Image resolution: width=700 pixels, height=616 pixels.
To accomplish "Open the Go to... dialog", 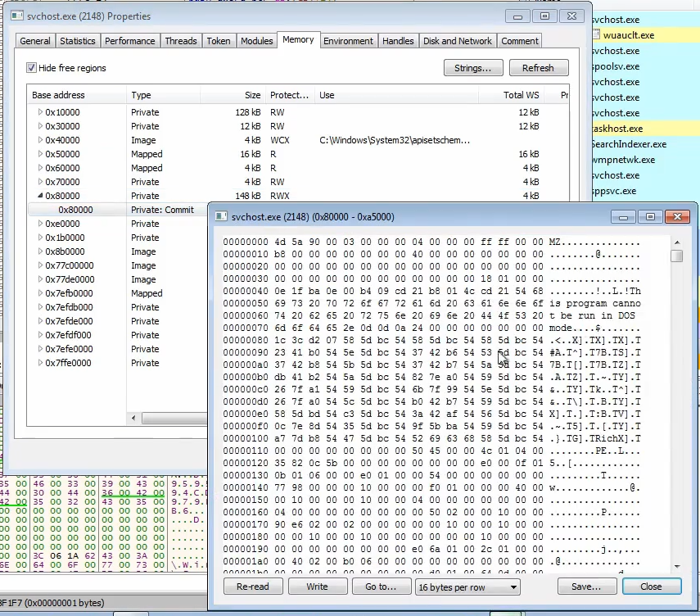I will pos(381,587).
